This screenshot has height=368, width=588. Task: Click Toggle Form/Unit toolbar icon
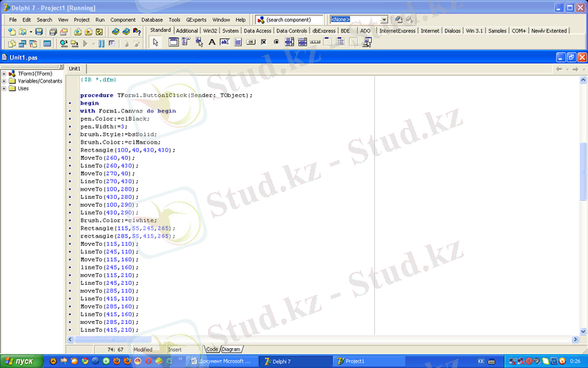point(33,44)
